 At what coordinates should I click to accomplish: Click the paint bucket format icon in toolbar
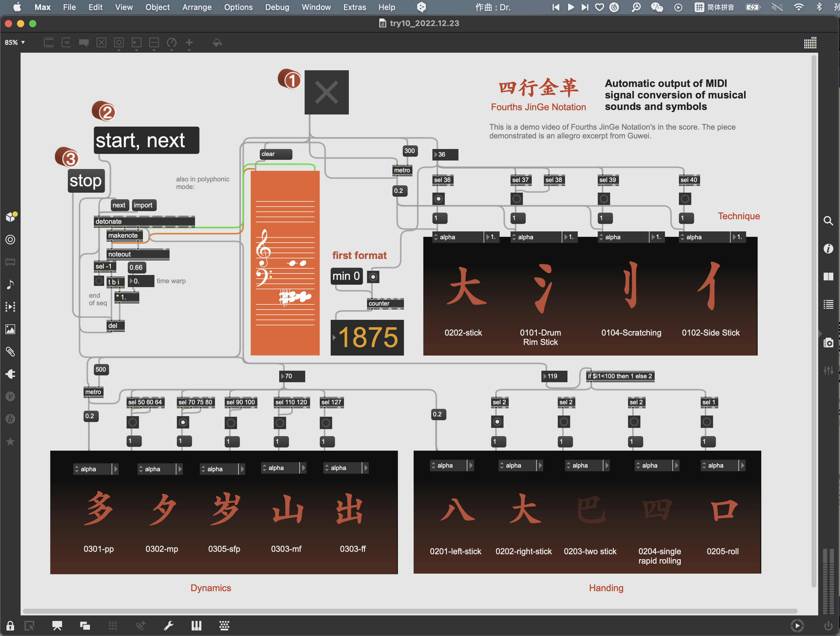tap(217, 42)
